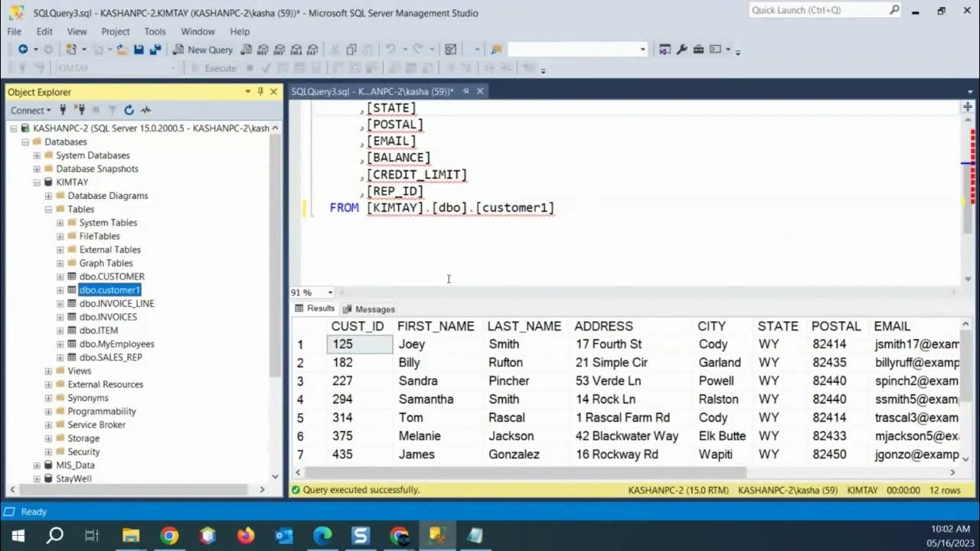Click the taskbar search icon
The width and height of the screenshot is (980, 551).
coord(55,536)
